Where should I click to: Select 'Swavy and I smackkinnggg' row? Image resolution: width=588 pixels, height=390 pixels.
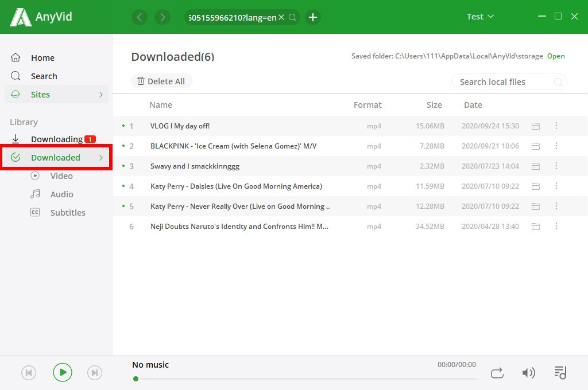[350, 166]
